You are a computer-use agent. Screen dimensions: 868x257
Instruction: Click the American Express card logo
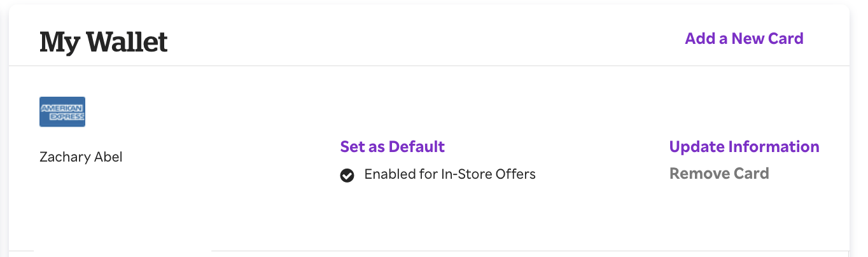tap(62, 112)
